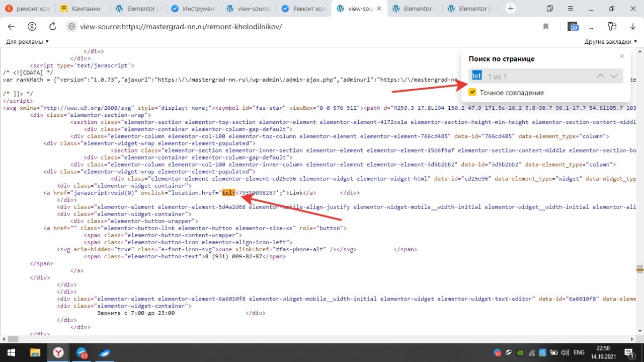
Task: Close the 'Поиск по странице' panel
Action: click(x=622, y=56)
